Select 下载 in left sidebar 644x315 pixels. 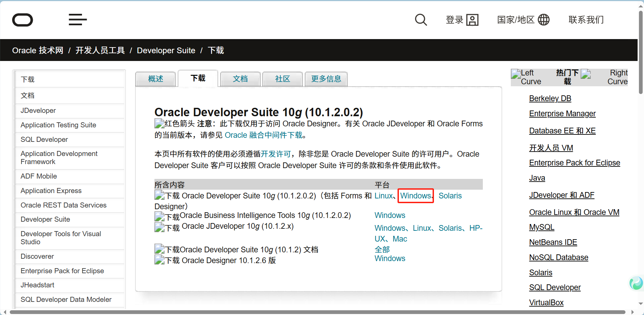pos(70,80)
